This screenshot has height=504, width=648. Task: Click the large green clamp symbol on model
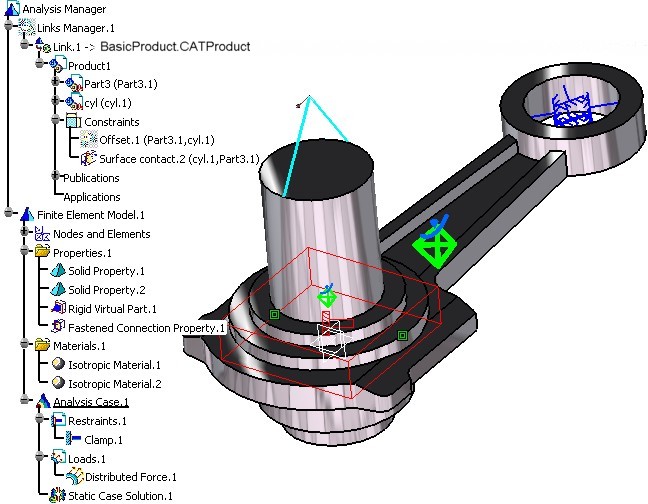click(436, 247)
